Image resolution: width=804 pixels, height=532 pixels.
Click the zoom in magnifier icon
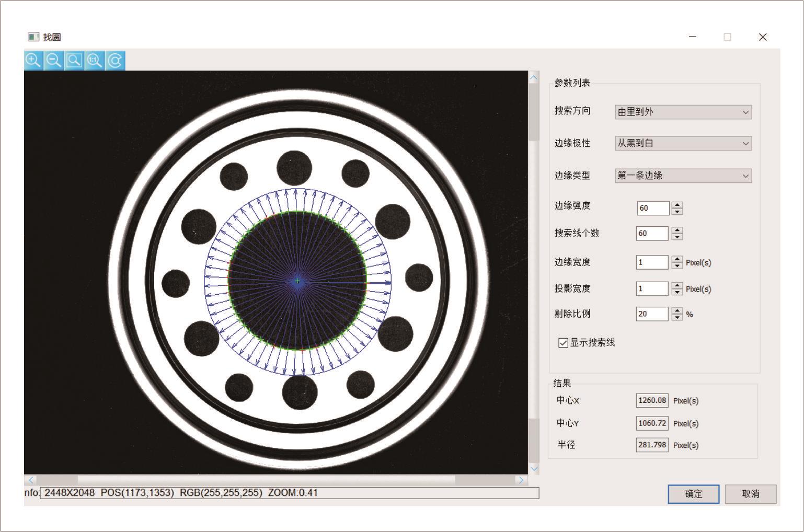tap(33, 61)
